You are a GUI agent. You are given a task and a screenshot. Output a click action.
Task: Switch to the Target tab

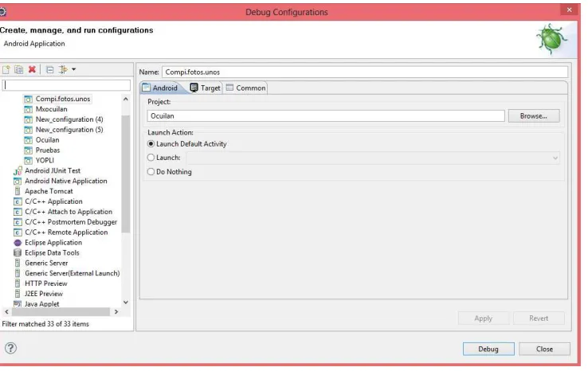coord(205,88)
